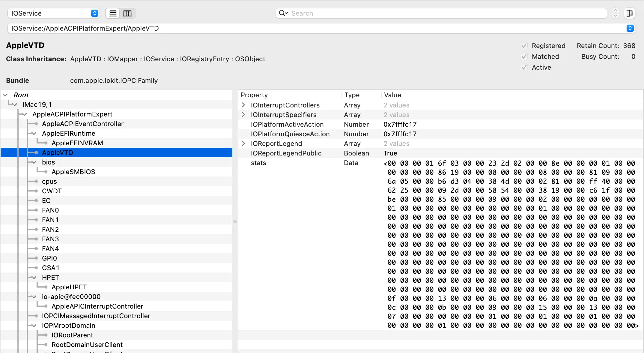Collapse the AppleEFIRuntime node
Screen dimensions: 644x353
(x=34, y=133)
